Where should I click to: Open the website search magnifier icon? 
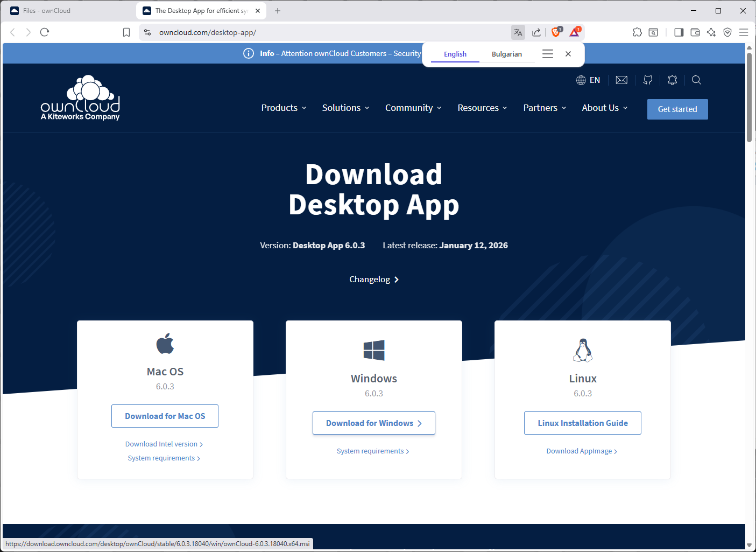(x=696, y=80)
